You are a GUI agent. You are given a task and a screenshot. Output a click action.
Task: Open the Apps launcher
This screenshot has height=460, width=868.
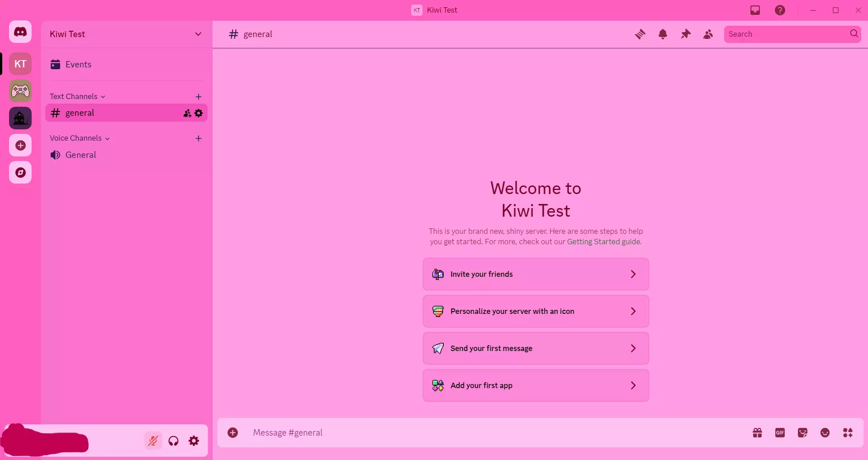point(848,433)
